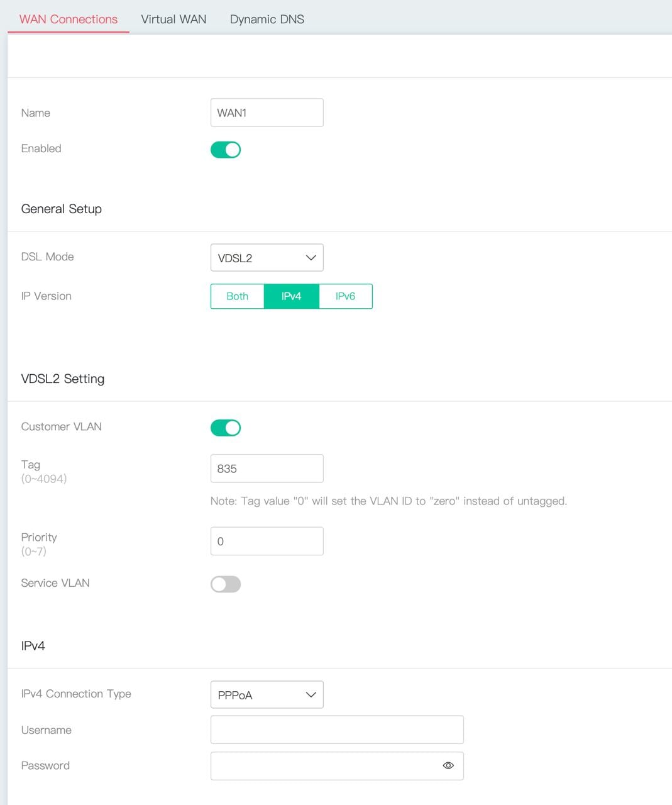Expand the IPv4 Connection Type dropdown

[267, 695]
